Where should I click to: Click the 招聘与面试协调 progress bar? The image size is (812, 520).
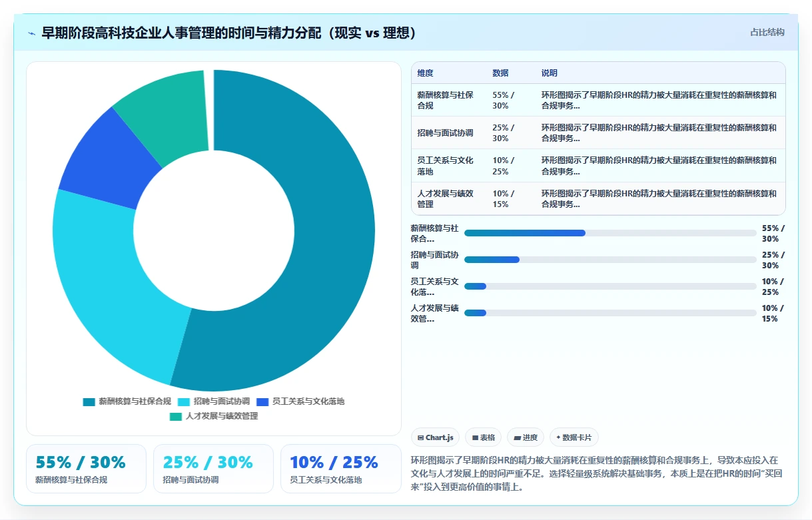(x=609, y=260)
